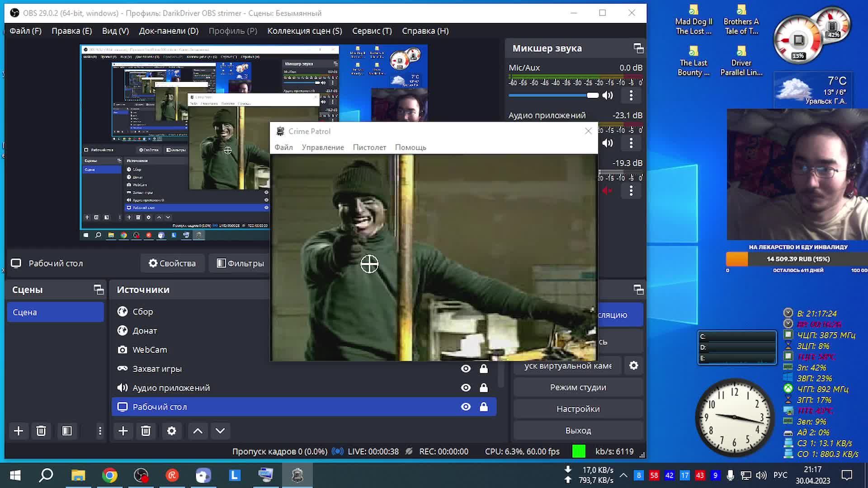Viewport: 868px width, 488px height.
Task: Move selected source down with chevron
Action: point(220,431)
